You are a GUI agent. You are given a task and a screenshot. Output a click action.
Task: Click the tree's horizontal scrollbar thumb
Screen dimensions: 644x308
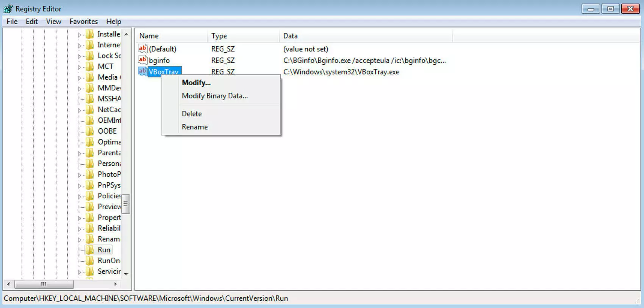coord(44,284)
